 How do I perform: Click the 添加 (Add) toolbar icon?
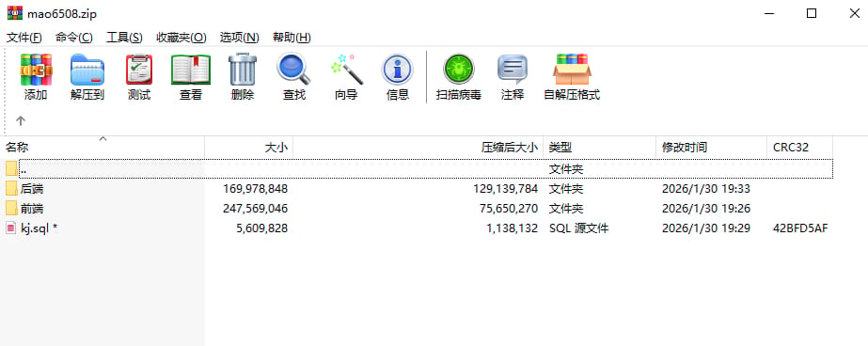coord(36,70)
